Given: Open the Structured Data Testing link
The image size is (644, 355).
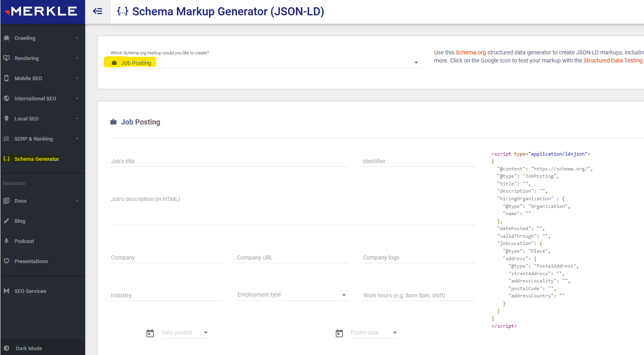Looking at the screenshot, I should tap(613, 60).
